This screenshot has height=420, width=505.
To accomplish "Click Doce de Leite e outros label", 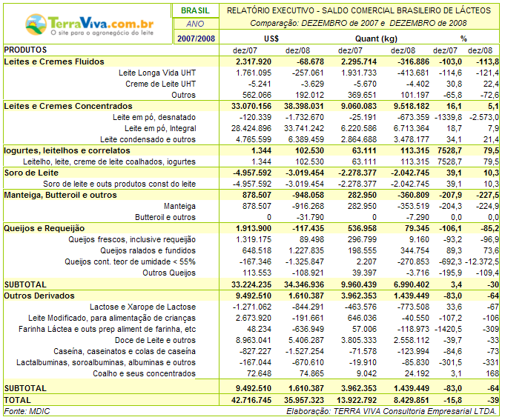I will [155, 340].
